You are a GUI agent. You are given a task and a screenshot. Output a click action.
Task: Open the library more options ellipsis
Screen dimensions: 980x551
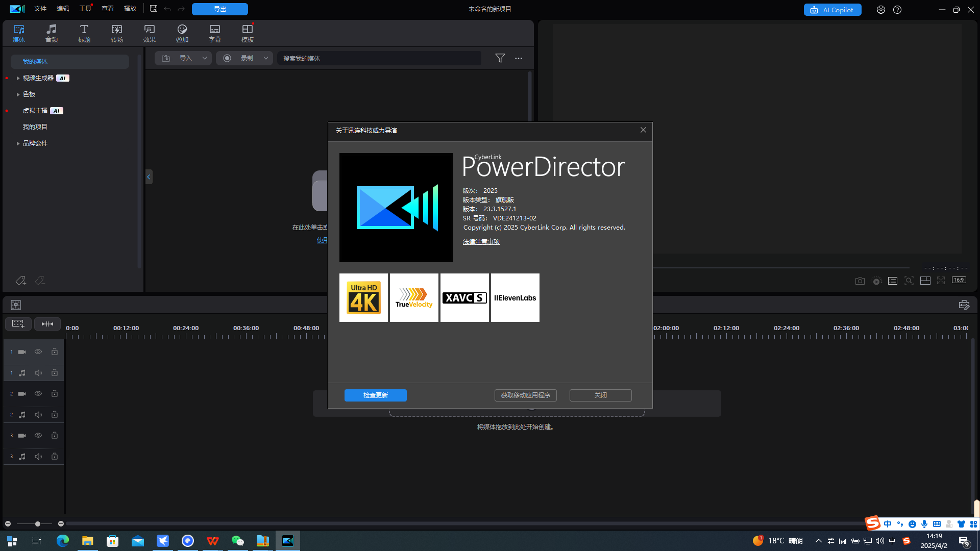(x=519, y=58)
